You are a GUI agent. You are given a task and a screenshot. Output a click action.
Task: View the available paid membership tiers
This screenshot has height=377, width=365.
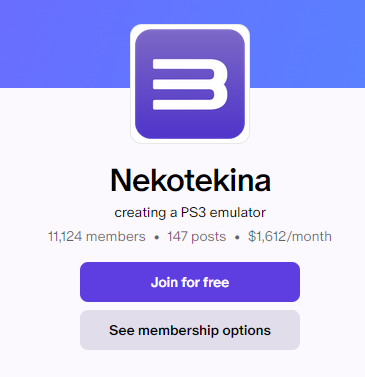click(x=190, y=330)
